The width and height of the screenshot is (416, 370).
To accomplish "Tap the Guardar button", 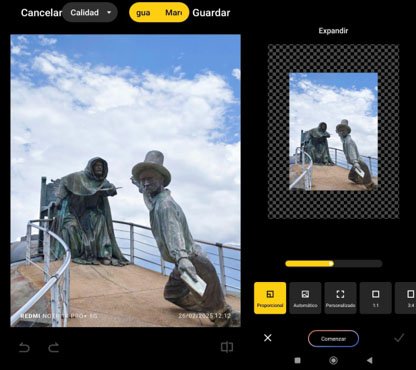I will pyautogui.click(x=211, y=13).
